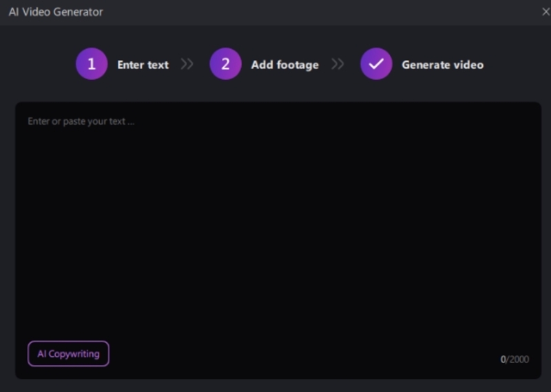Click double chevron after Enter text
The image size is (551, 392).
pyautogui.click(x=187, y=64)
